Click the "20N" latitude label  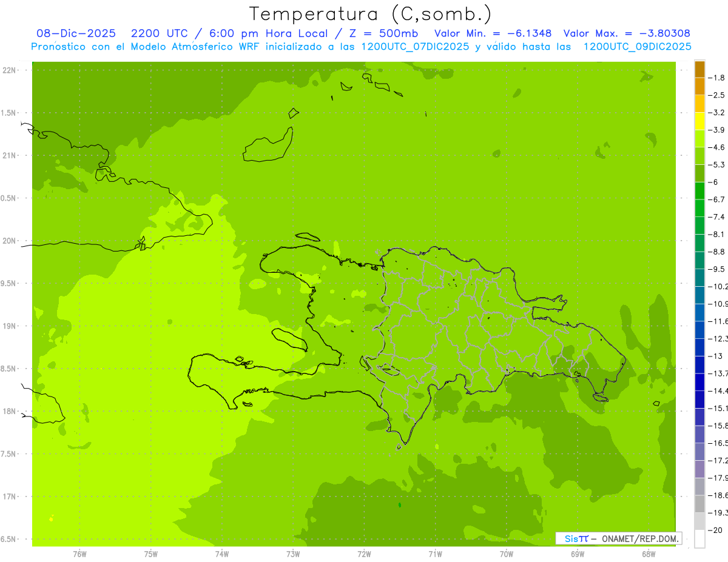pyautogui.click(x=9, y=241)
